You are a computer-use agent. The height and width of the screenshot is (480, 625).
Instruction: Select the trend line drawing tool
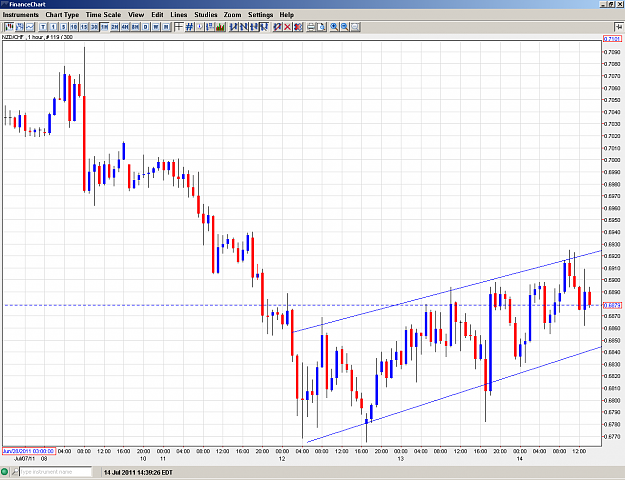(x=234, y=27)
